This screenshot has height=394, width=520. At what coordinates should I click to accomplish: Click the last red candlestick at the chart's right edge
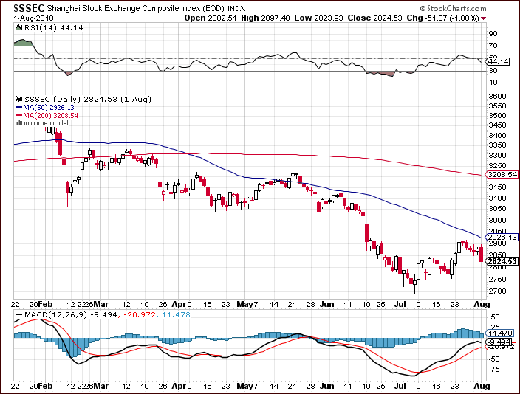(x=481, y=253)
